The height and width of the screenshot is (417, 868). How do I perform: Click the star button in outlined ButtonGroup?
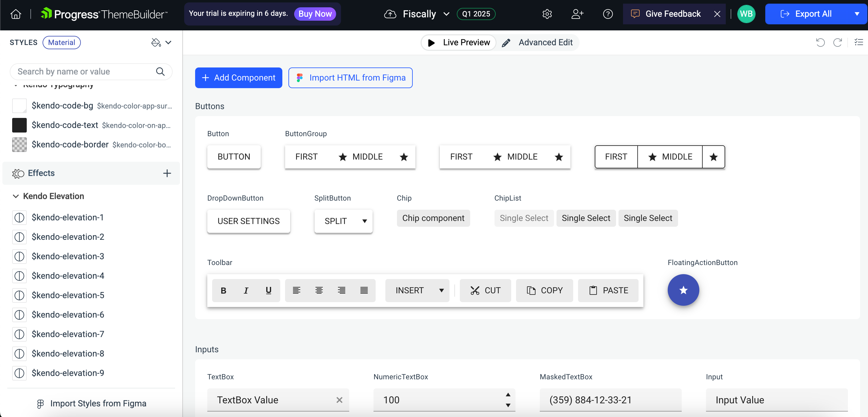(x=714, y=157)
